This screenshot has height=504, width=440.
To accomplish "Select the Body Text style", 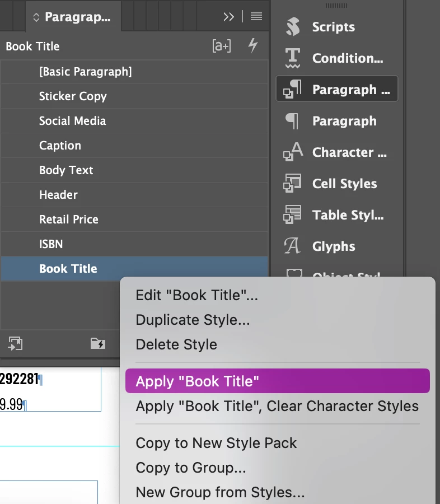I will (x=134, y=170).
